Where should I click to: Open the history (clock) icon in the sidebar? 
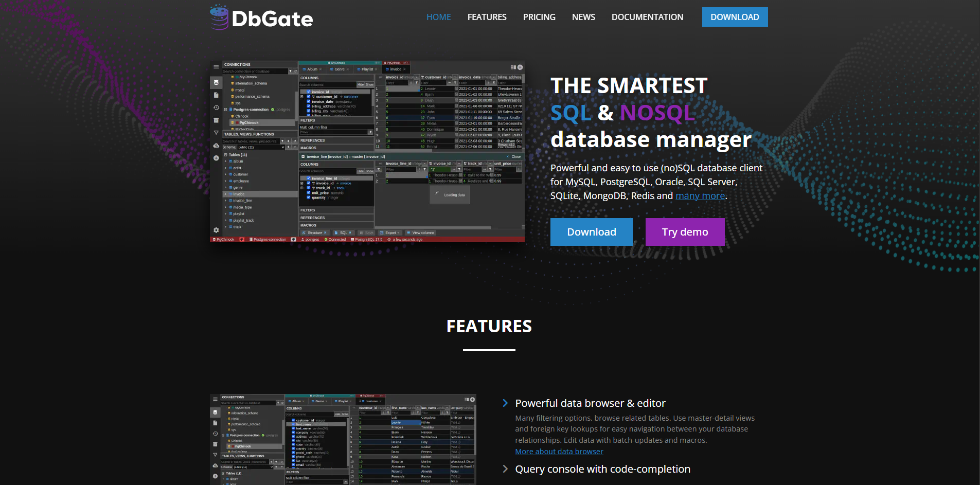click(x=216, y=107)
